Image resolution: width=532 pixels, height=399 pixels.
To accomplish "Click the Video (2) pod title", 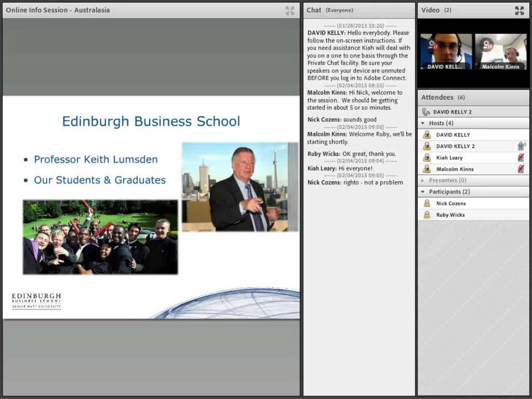I will 436,10.
